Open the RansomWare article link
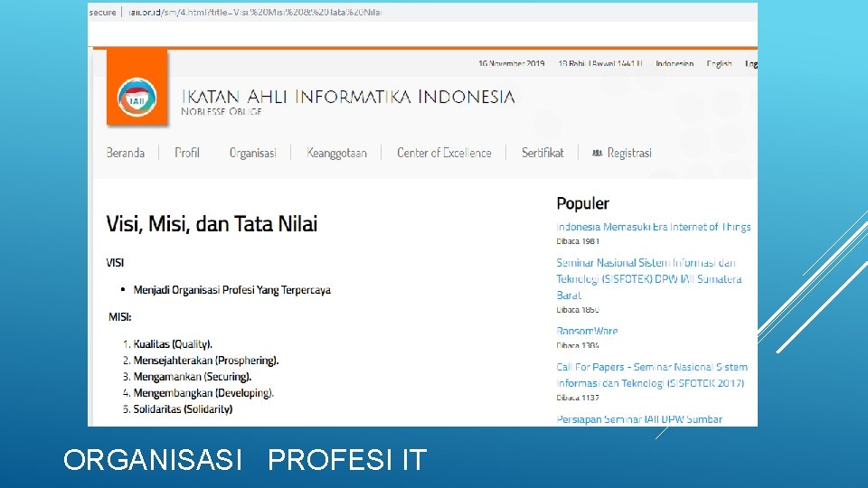Screen dimensions: 868x488 pyautogui.click(x=587, y=331)
